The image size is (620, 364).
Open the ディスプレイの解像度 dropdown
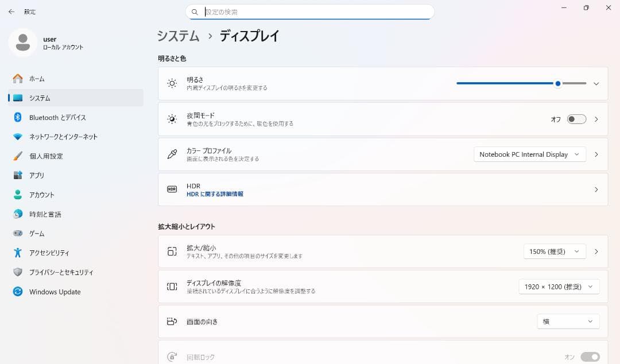pos(558,286)
